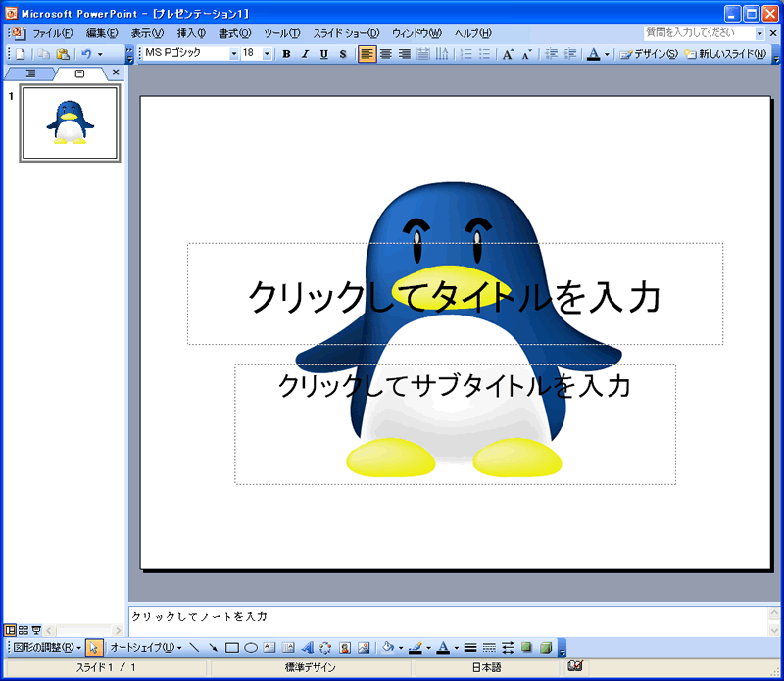Select the Oval shape tool
Screen dimensions: 784x681
coord(251,648)
